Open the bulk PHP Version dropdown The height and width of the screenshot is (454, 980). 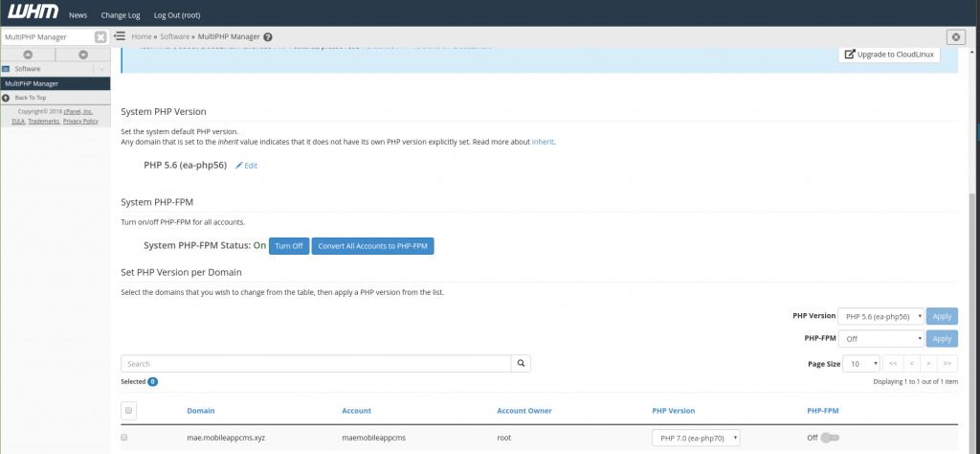881,316
